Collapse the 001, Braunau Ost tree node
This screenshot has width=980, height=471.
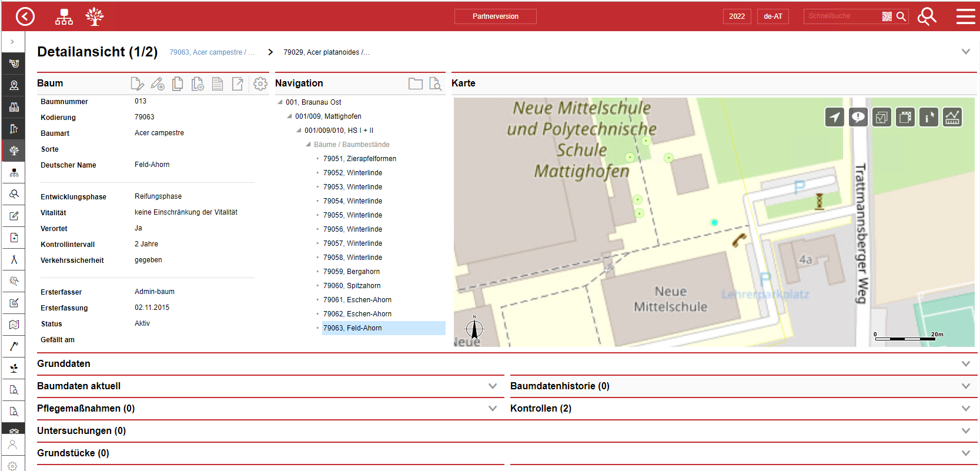coord(280,102)
